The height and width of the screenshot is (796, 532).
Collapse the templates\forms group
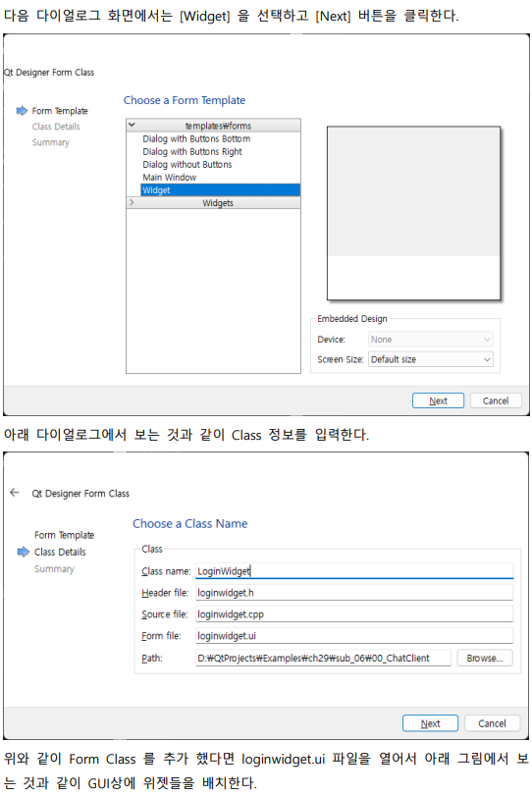132,125
